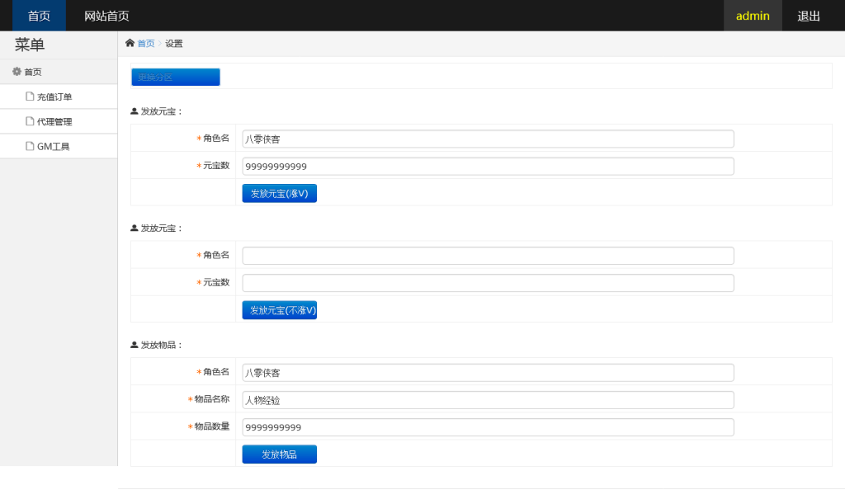
Task: Open 网站首页 from the top navigation
Action: tap(106, 16)
